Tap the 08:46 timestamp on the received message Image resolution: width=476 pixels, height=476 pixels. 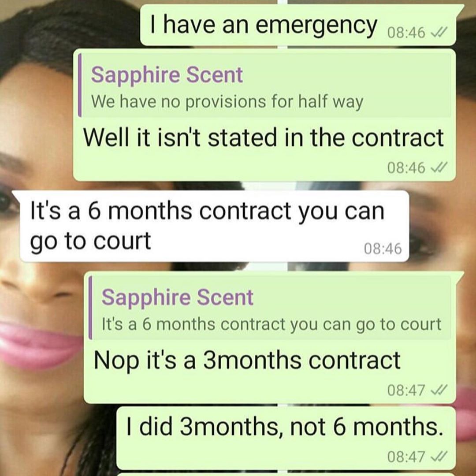[383, 249]
